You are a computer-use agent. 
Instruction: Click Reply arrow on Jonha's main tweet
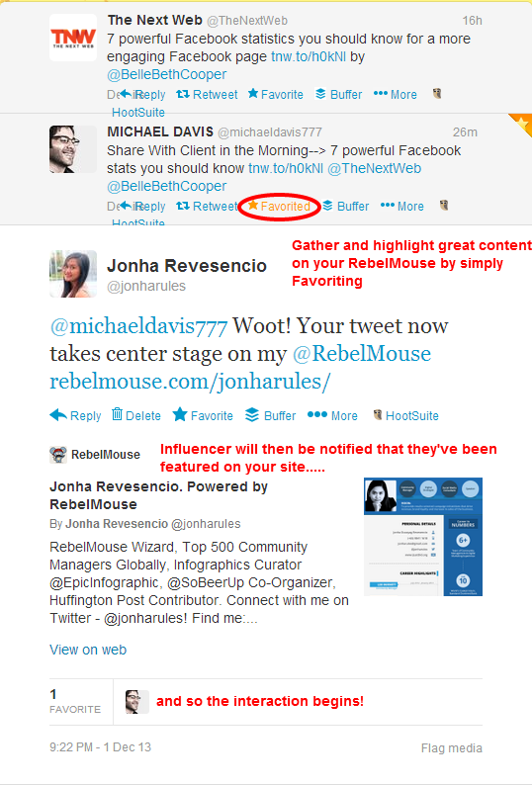click(58, 414)
